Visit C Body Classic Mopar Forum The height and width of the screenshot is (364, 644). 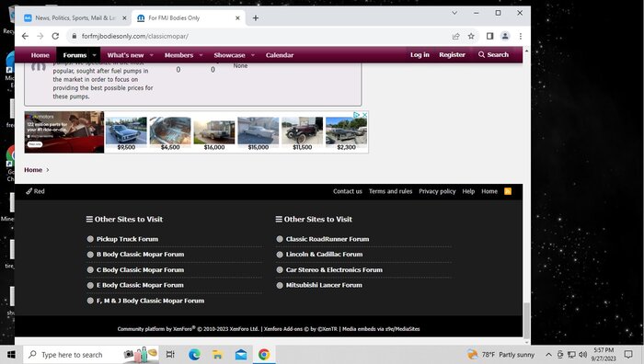140,269
